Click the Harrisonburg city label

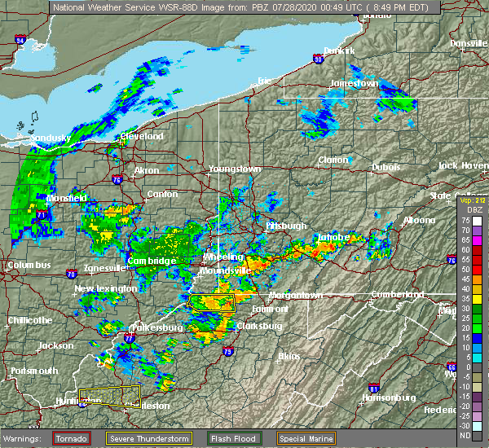(389, 397)
